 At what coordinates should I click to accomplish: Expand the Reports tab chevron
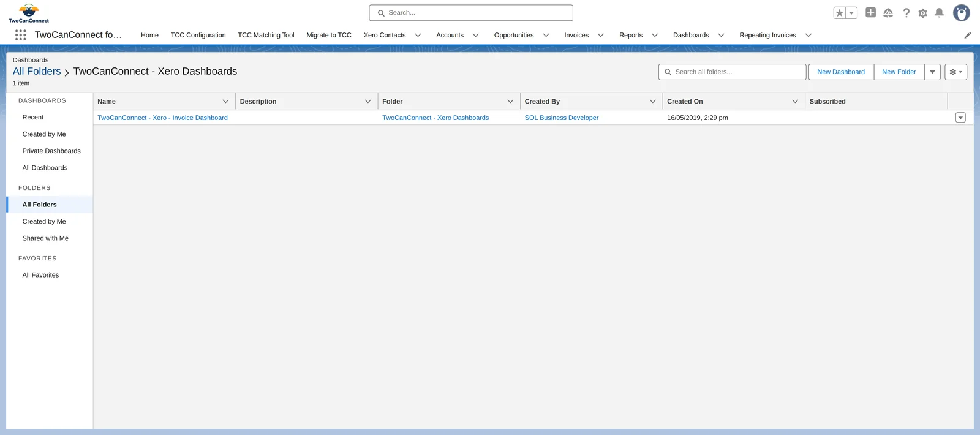655,35
